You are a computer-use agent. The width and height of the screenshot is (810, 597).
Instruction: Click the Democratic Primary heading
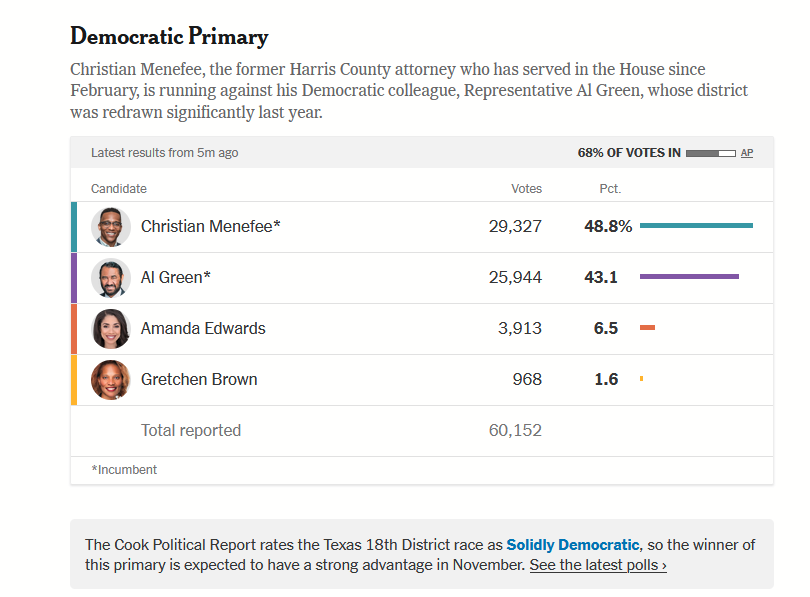pos(169,38)
